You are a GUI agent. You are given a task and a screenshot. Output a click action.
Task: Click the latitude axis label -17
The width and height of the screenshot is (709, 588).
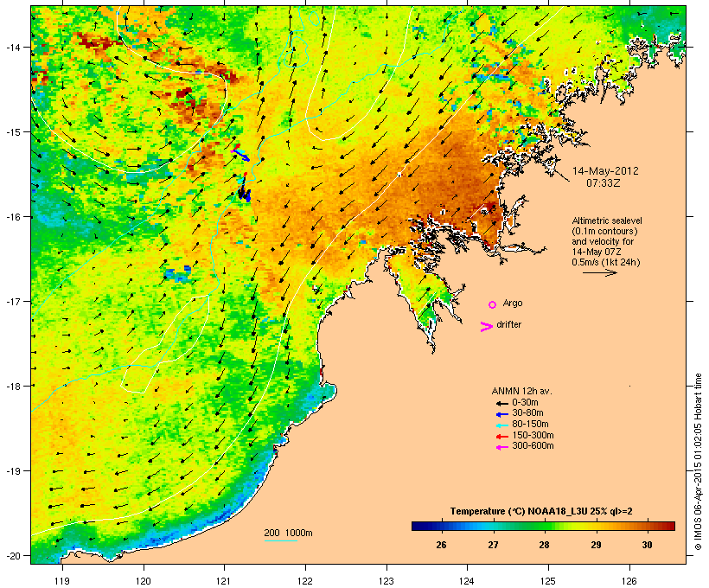pyautogui.click(x=12, y=301)
